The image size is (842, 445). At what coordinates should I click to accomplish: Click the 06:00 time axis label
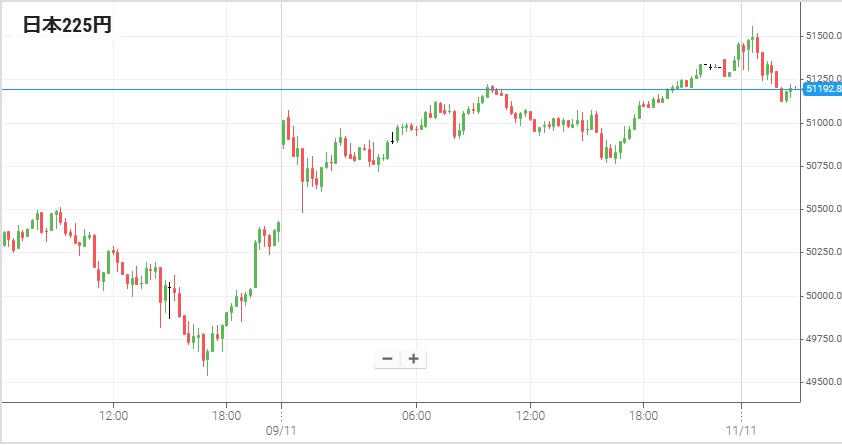[416, 414]
